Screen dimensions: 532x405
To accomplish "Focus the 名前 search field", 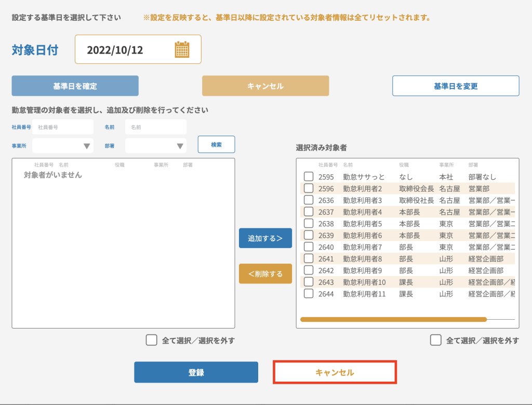I will [155, 127].
